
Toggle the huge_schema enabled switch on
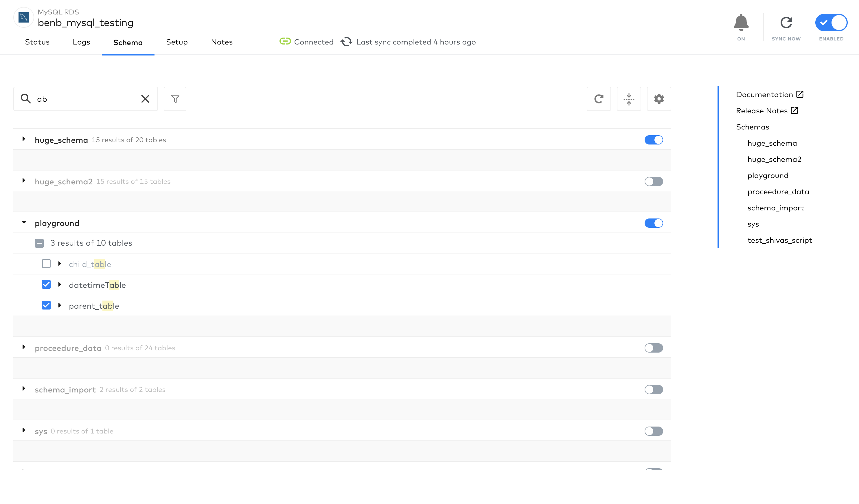(x=654, y=140)
